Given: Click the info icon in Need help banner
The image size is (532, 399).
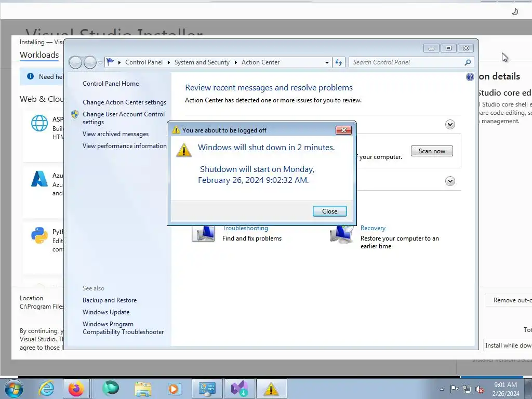Looking at the screenshot, I should tap(30, 76).
